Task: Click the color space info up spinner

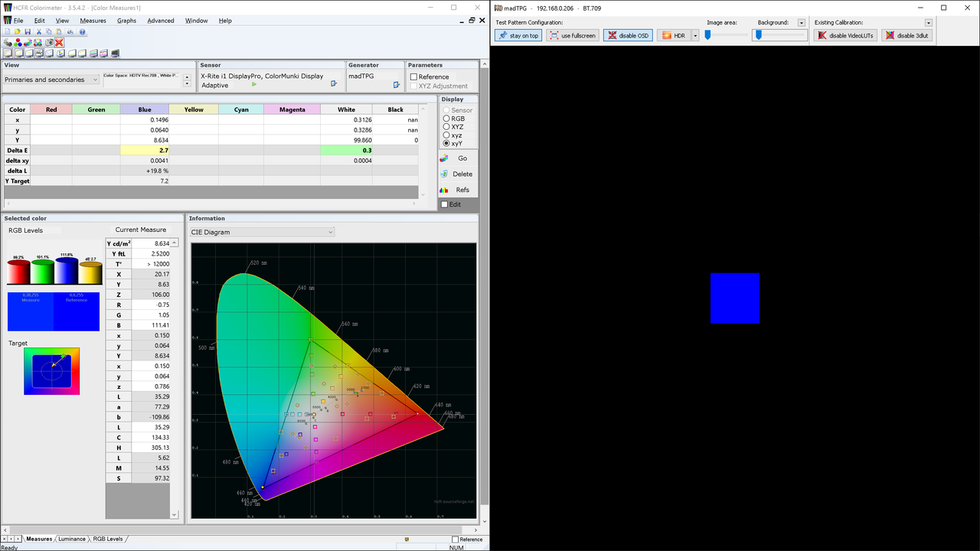Action: [188, 77]
